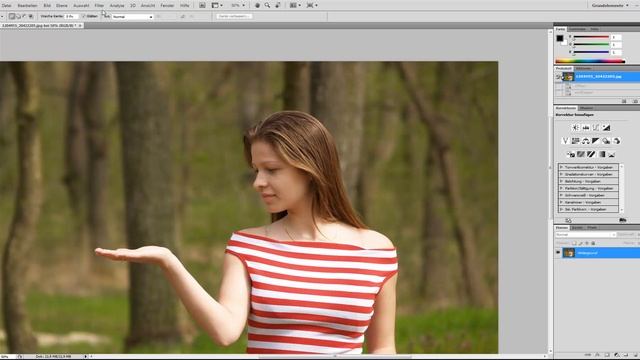
Task: Click the red R slider track
Action: (x=591, y=37)
